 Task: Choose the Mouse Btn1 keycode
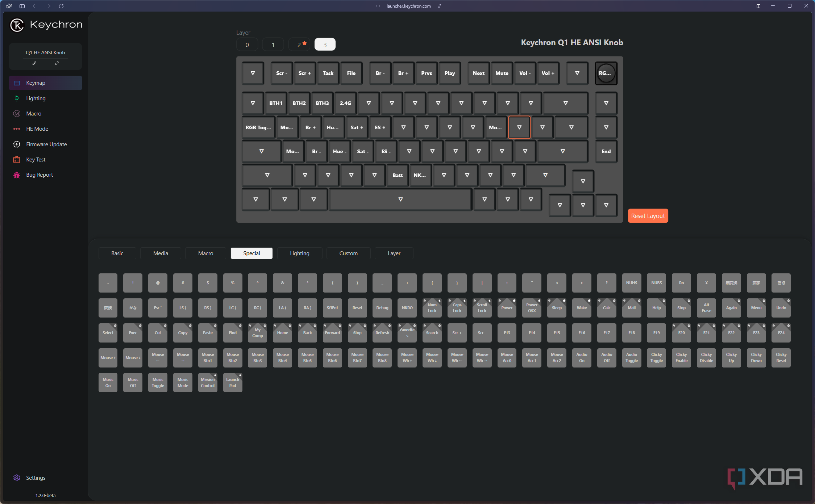(208, 358)
